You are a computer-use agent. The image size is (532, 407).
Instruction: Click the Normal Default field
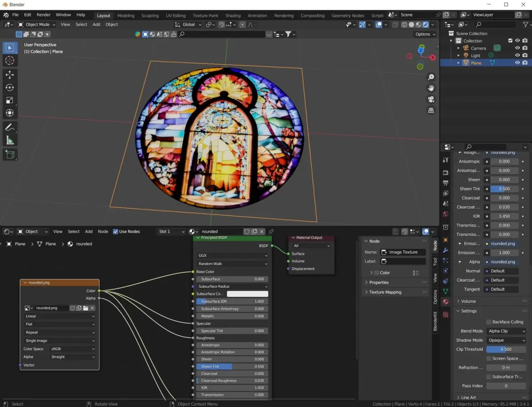point(502,271)
